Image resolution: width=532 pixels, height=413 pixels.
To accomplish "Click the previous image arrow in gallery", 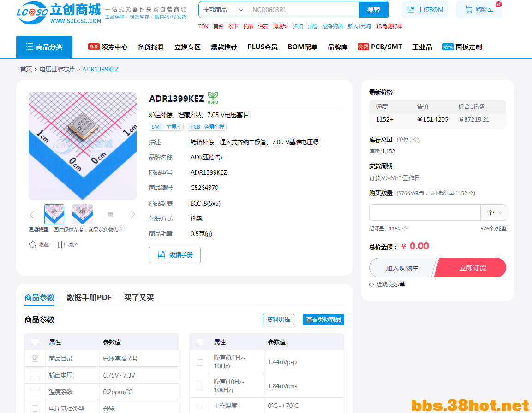I will click(32, 214).
